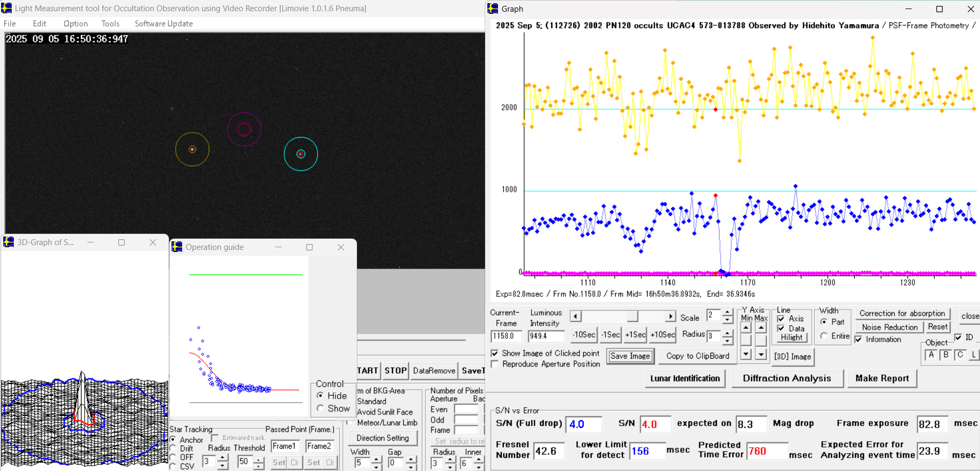This screenshot has width=980, height=471.
Task: Open the Tools menu
Action: tap(110, 23)
